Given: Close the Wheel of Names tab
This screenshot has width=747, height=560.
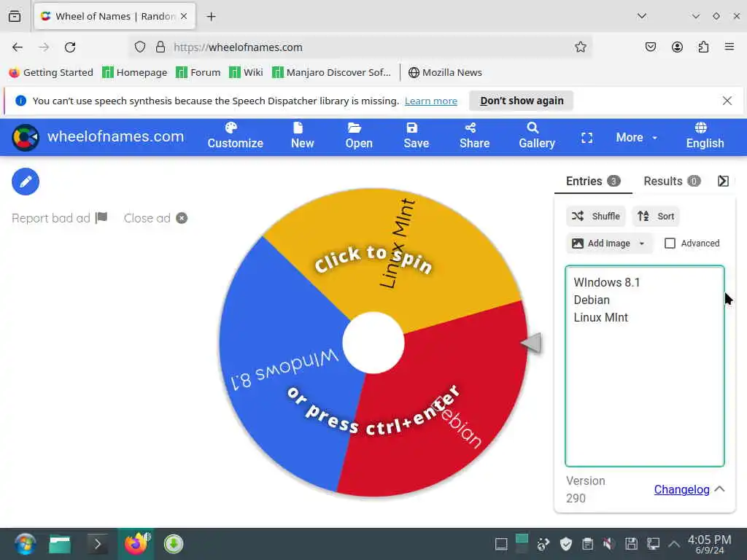Looking at the screenshot, I should [184, 16].
